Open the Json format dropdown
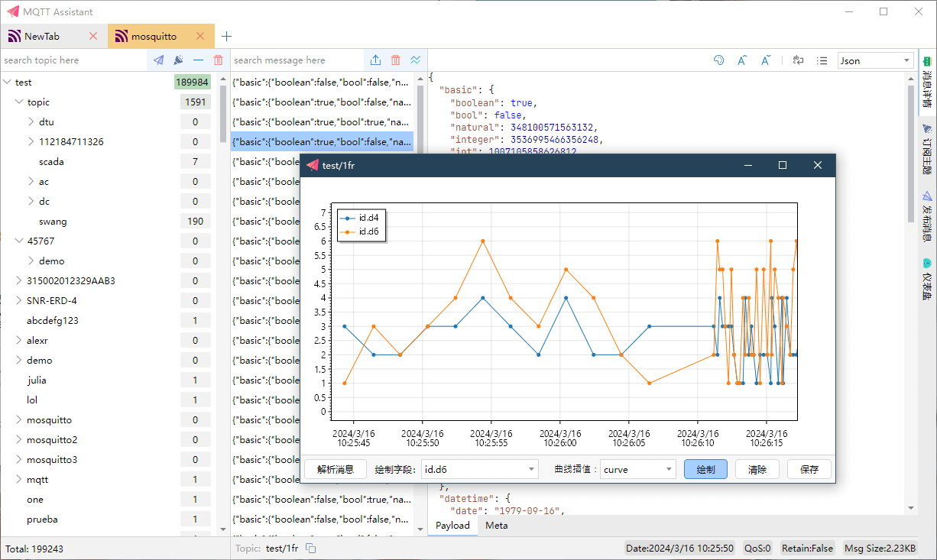 coord(875,60)
